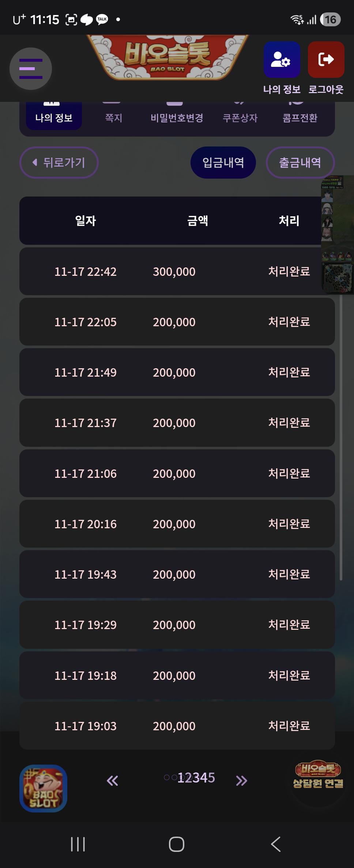Open the 콤프전환 tab
Screen dimensions: 354x868
click(300, 118)
